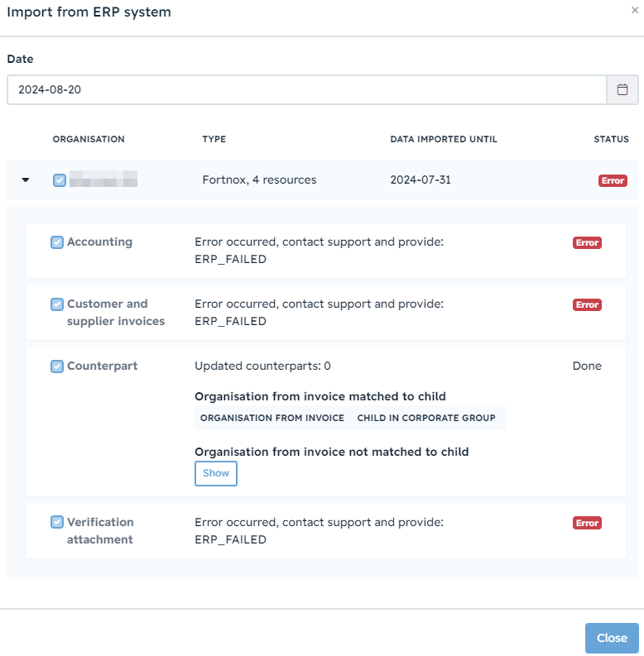
Task: Click the Organisation column header
Action: (x=89, y=139)
